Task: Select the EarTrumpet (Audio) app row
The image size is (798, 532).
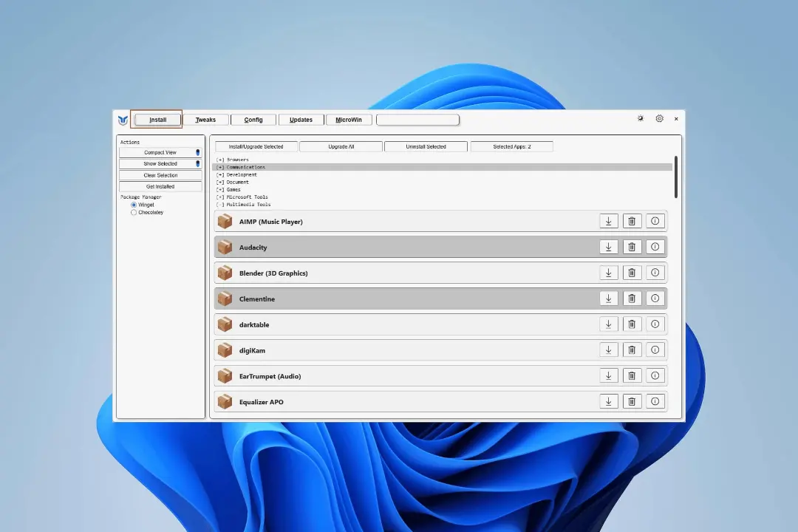Action: tap(440, 376)
